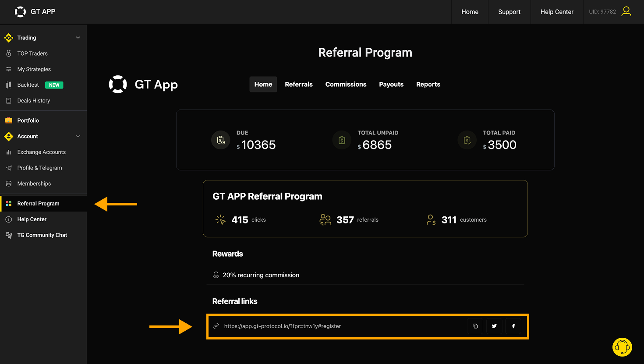The width and height of the screenshot is (644, 364).
Task: Click the TG Community Chat icon
Action: (8, 235)
